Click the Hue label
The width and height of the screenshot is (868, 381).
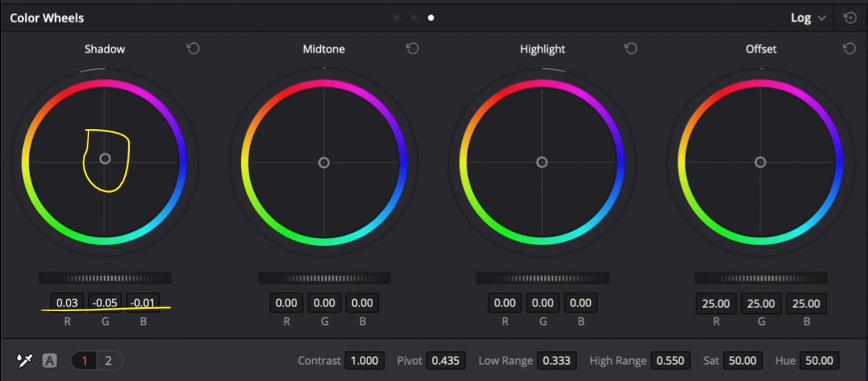click(786, 361)
